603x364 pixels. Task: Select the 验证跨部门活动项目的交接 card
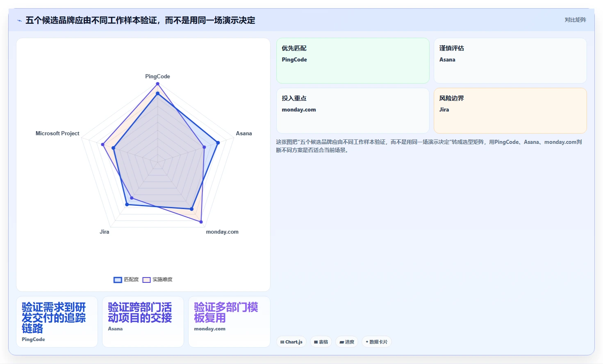143,322
